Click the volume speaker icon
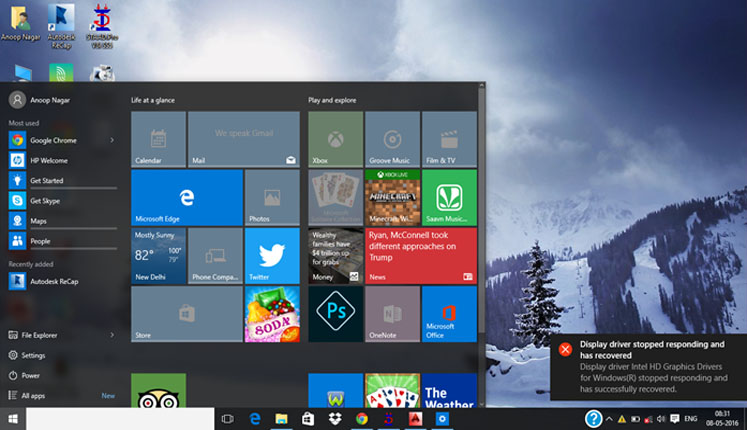This screenshot has width=747, height=430. tap(661, 419)
